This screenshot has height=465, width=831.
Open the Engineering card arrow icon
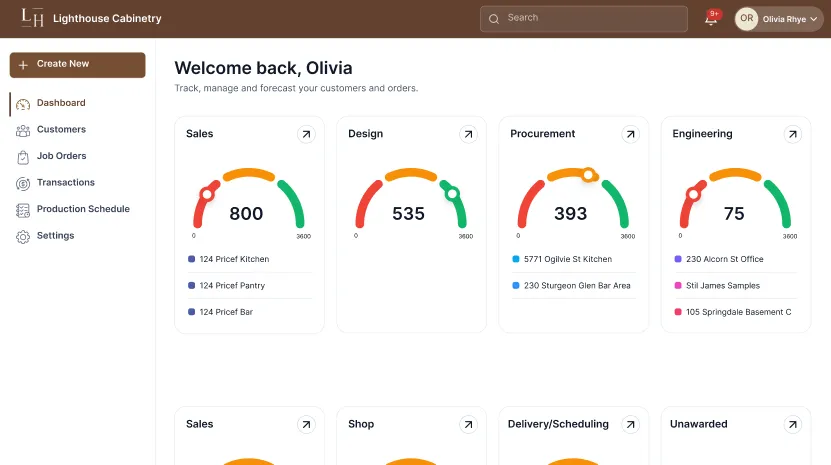click(x=792, y=134)
